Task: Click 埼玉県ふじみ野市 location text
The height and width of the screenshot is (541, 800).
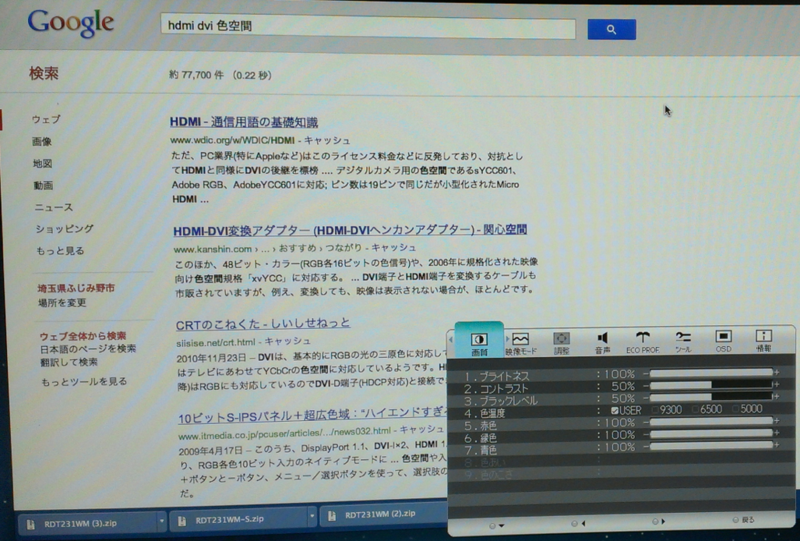Action: (x=76, y=288)
